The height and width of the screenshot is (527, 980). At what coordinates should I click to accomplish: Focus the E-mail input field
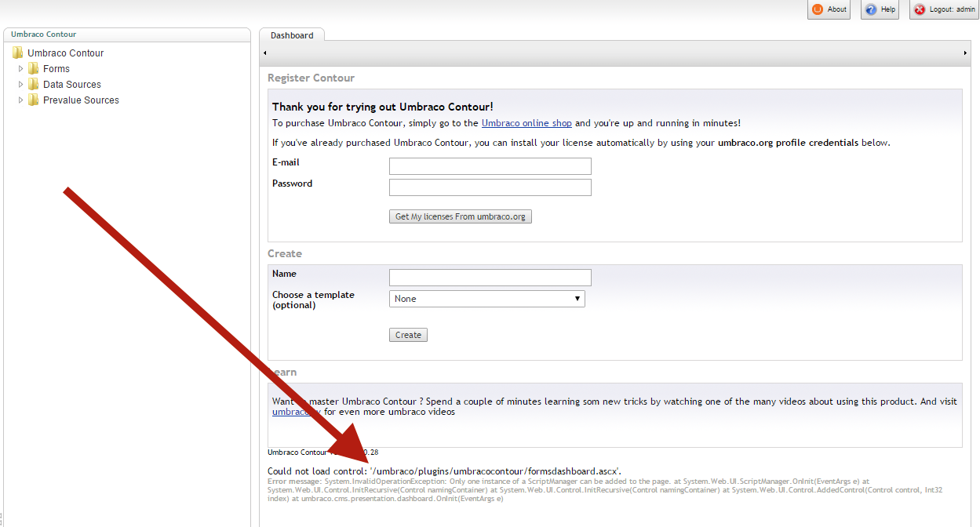[x=490, y=166]
